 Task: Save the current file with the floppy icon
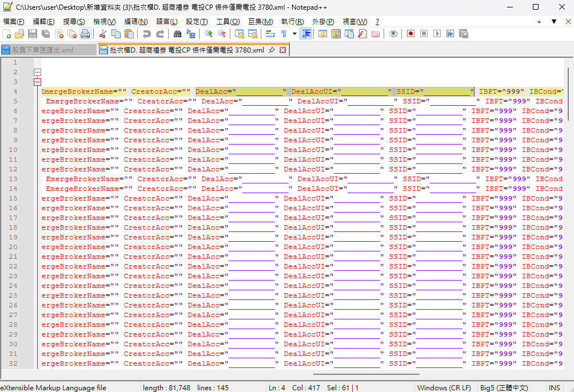pos(33,34)
